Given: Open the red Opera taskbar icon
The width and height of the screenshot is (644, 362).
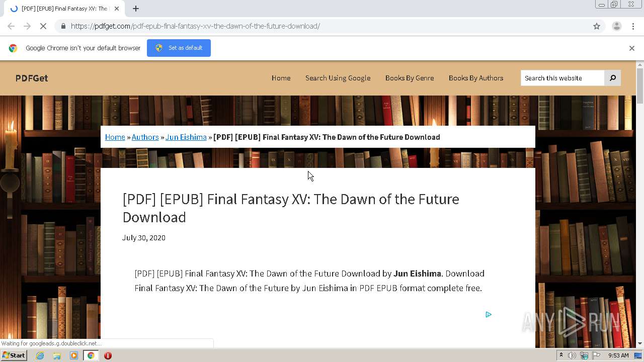Looking at the screenshot, I should [108, 355].
